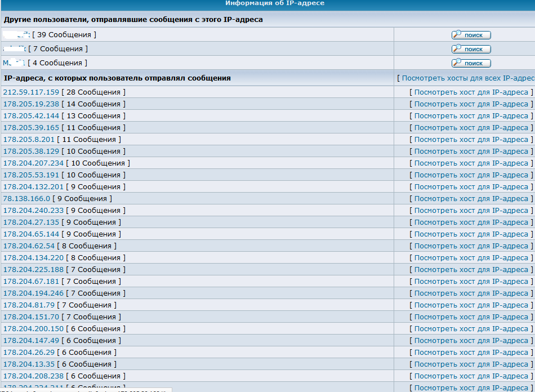
Task: Click 'Посмотреть хосты для всех IP-адресов' link
Action: [x=467, y=78]
